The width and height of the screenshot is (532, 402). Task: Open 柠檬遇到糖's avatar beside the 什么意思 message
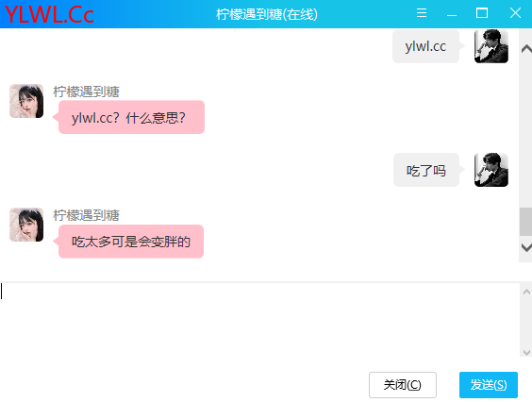[x=26, y=101]
